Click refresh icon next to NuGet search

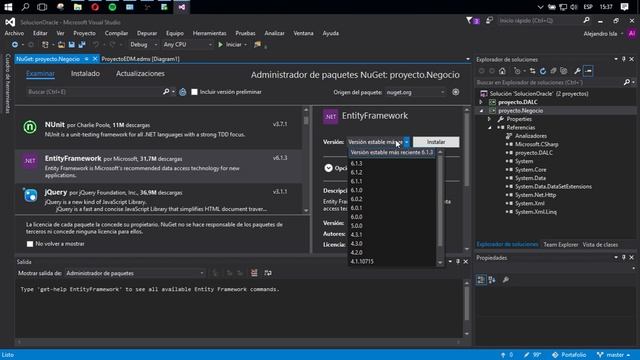[183, 92]
